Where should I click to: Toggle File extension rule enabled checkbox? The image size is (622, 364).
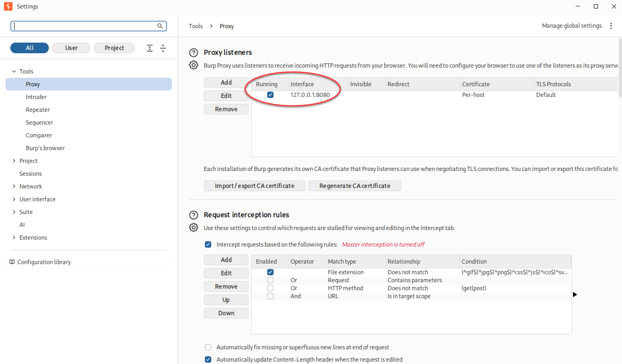[270, 272]
